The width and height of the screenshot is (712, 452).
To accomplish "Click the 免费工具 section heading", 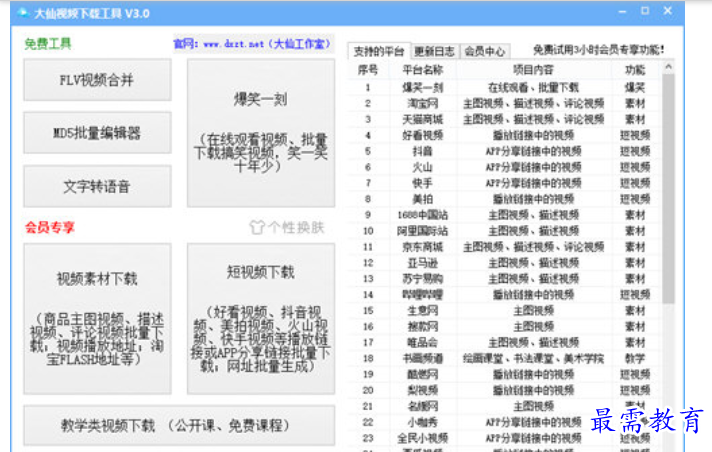I will 48,44.
